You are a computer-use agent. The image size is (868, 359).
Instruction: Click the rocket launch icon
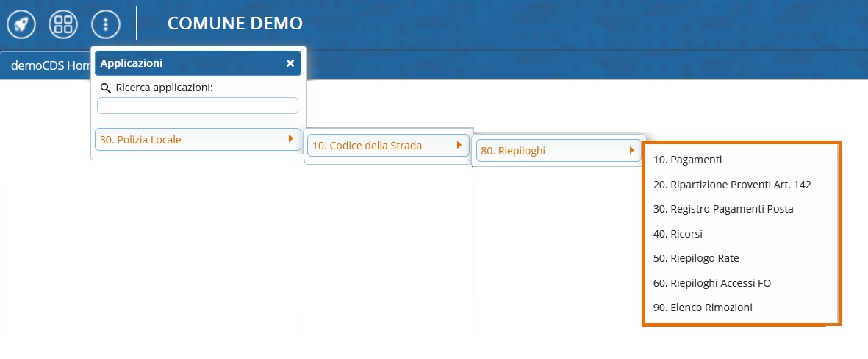tap(22, 24)
